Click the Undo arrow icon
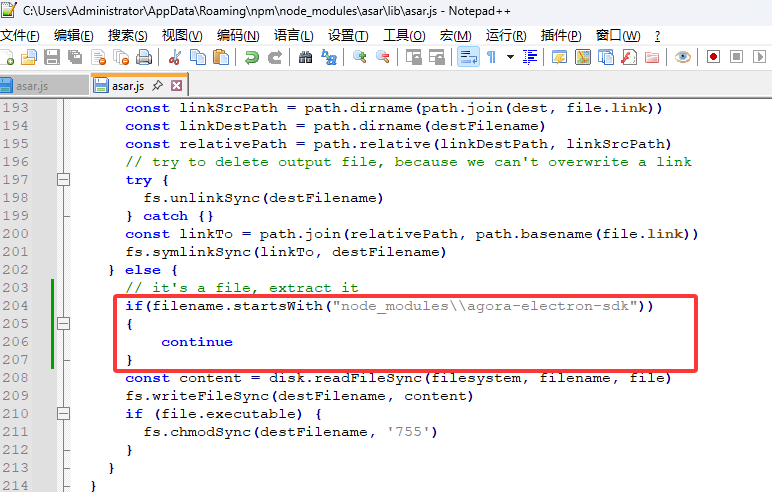The width and height of the screenshot is (772, 492). 252,57
